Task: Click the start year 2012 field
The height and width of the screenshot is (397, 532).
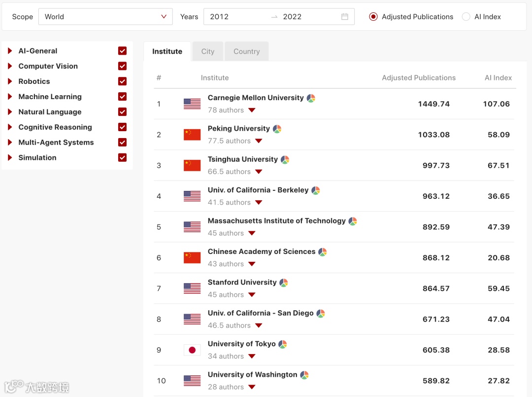Action: tap(219, 17)
